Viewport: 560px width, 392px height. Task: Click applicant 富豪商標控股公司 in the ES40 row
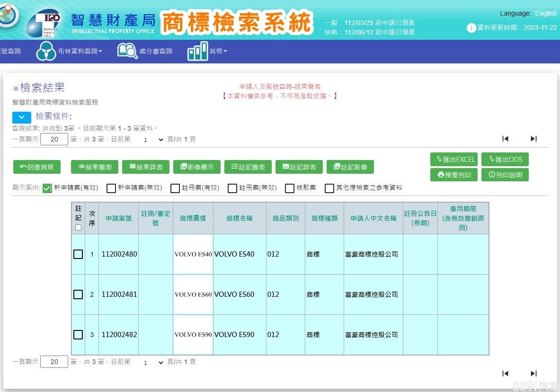pos(372,254)
